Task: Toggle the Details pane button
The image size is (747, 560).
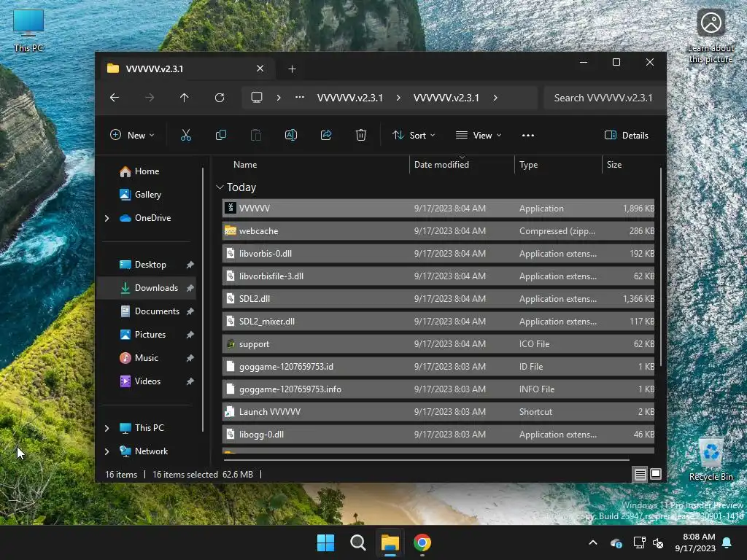Action: [x=627, y=135]
